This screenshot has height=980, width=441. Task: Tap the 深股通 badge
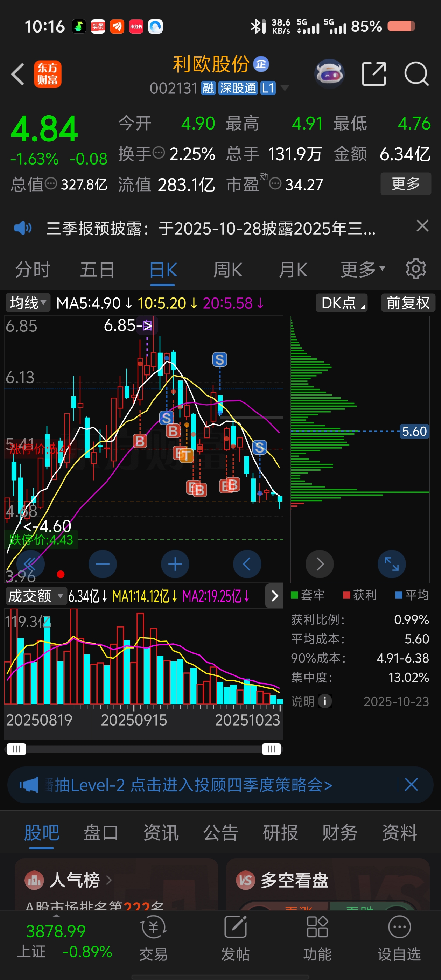pos(238,88)
